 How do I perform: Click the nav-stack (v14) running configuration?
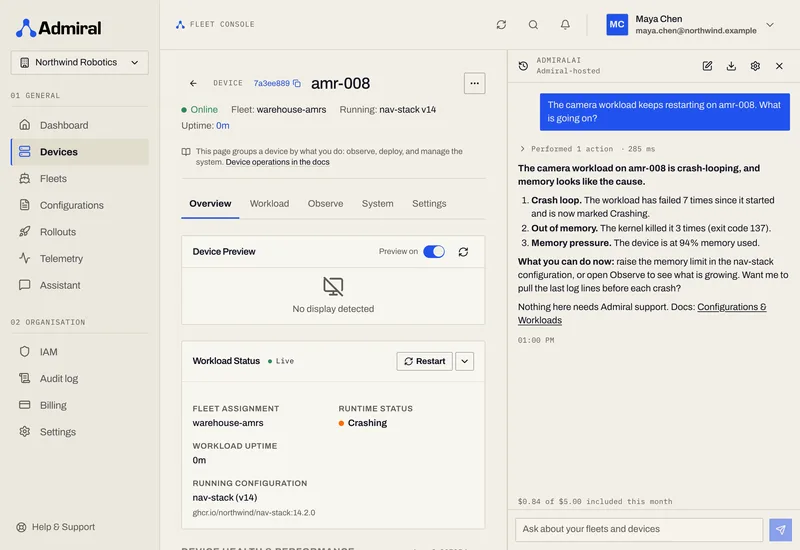click(x=225, y=497)
